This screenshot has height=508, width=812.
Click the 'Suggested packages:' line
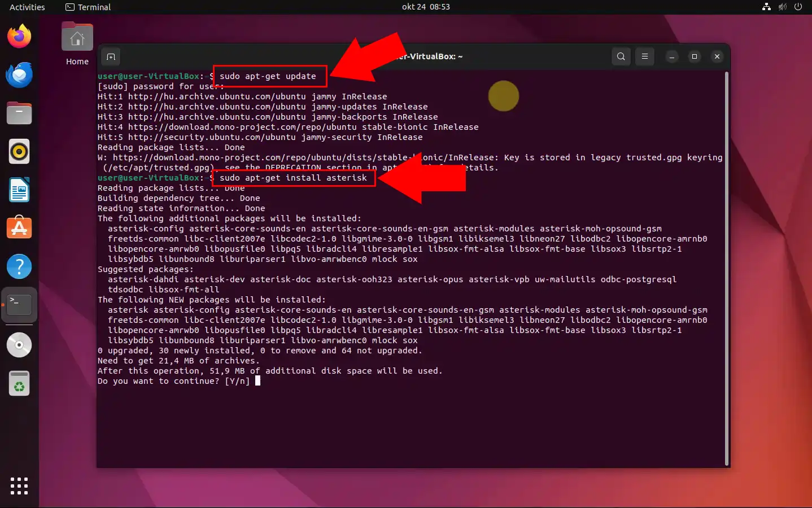tap(146, 269)
